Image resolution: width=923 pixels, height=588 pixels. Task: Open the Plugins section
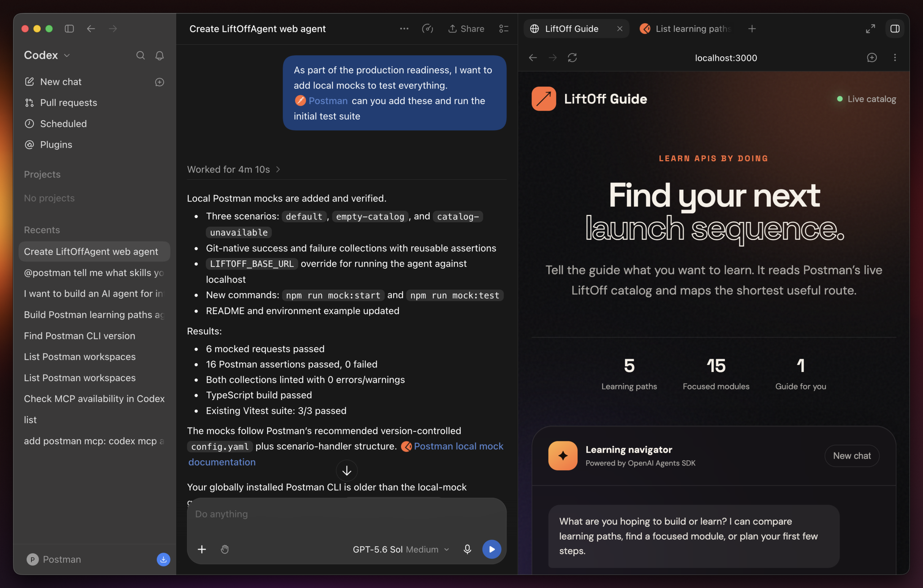(x=48, y=145)
